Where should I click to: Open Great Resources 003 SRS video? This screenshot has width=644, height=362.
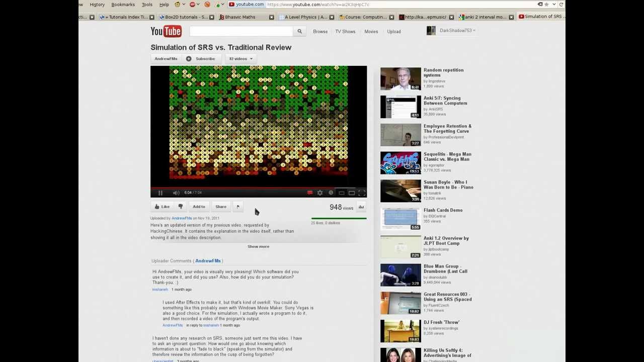448,297
